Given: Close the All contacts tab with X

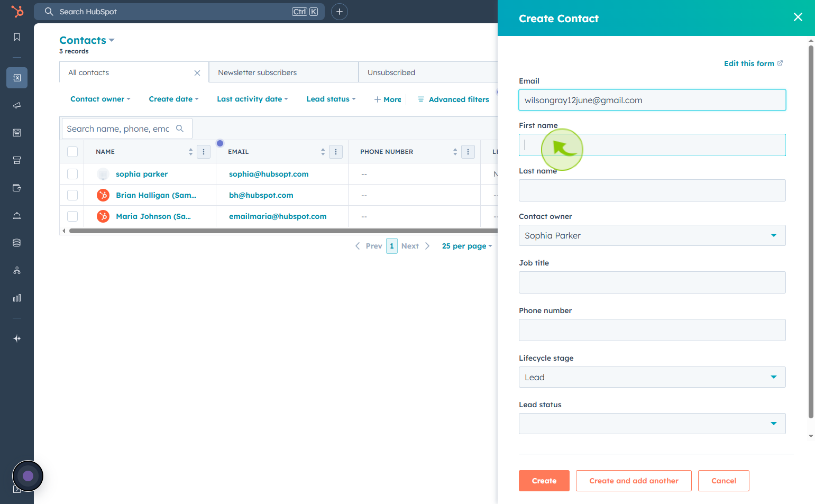Looking at the screenshot, I should [197, 73].
